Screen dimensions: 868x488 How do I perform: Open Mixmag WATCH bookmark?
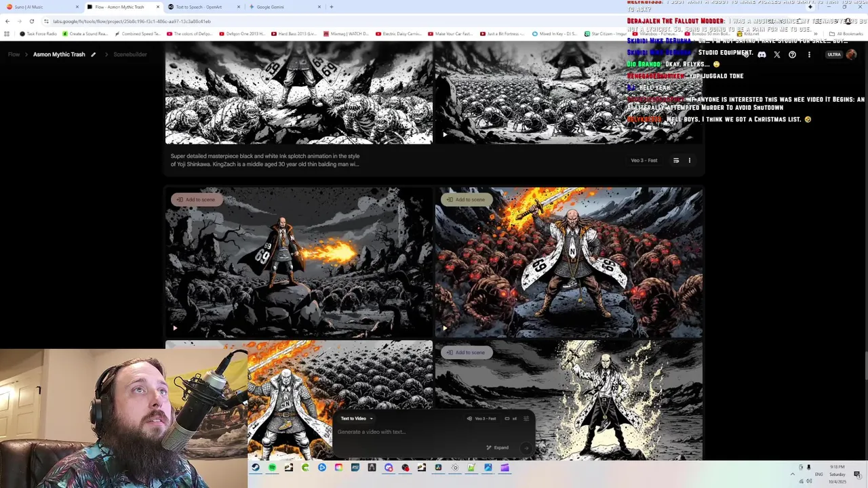pos(347,34)
